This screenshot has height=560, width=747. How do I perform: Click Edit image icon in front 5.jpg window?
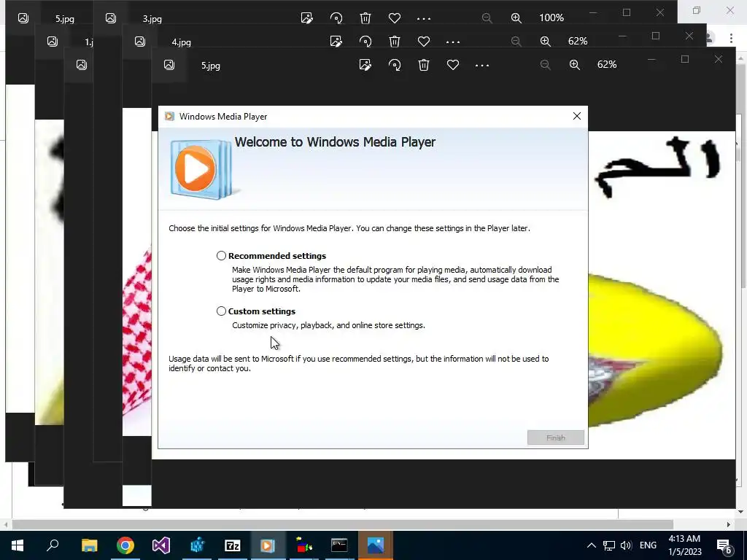(x=365, y=65)
